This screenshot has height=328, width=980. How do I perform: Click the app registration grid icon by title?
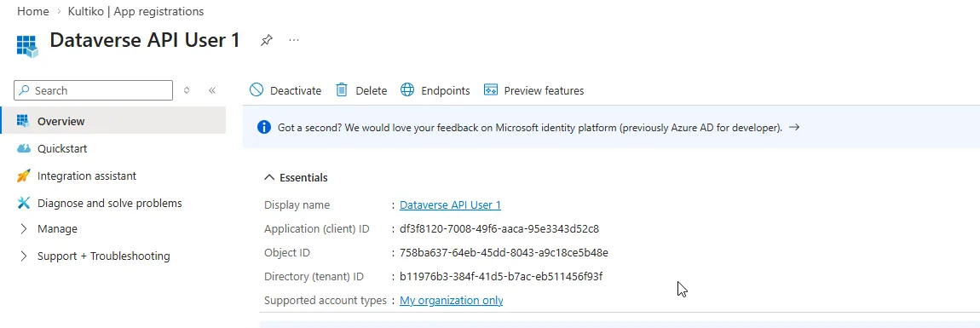[x=27, y=46]
